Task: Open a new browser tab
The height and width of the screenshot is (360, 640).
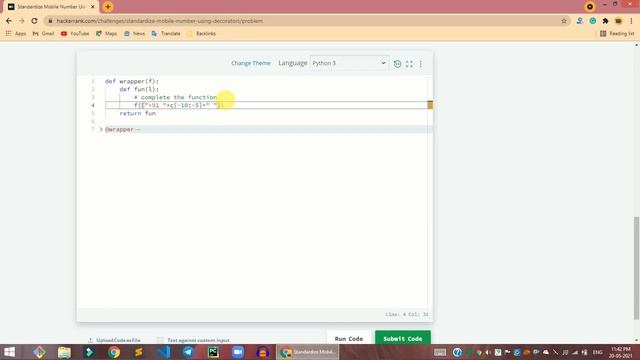Action: (108, 7)
